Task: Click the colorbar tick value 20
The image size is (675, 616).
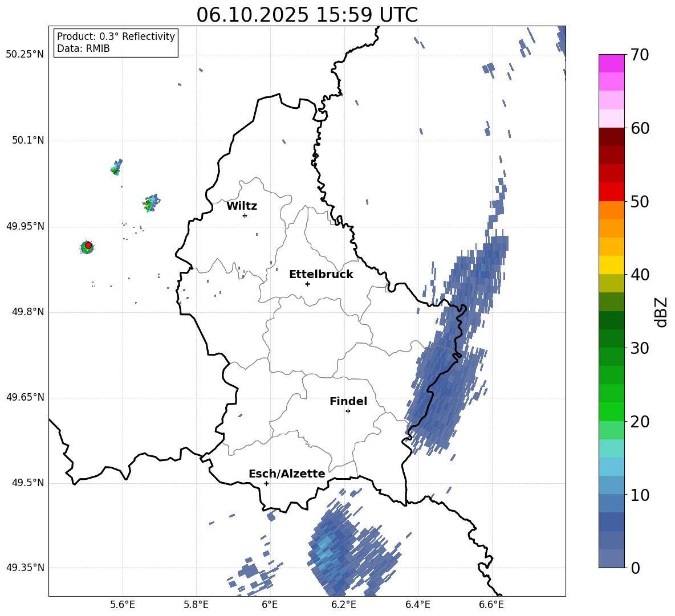Action: [640, 422]
